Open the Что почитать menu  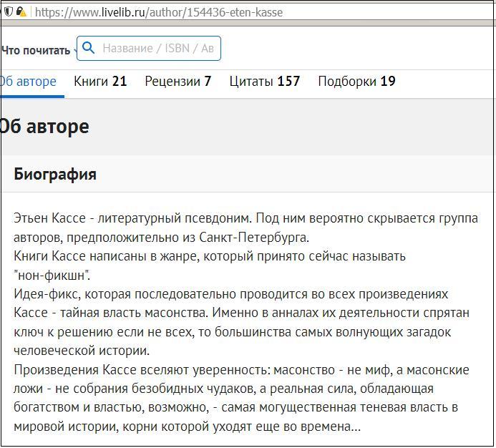(x=36, y=50)
